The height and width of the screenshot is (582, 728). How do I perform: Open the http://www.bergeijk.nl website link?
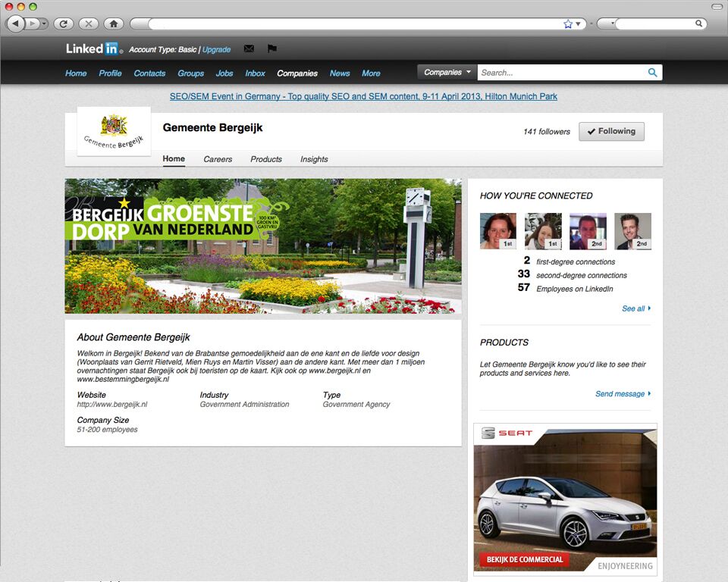point(112,404)
